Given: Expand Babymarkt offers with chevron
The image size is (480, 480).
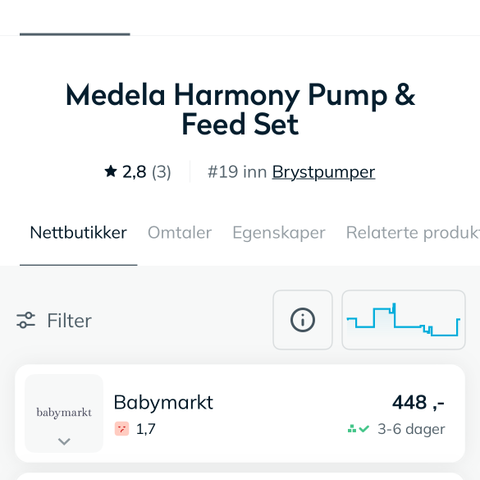Looking at the screenshot, I should [x=64, y=442].
